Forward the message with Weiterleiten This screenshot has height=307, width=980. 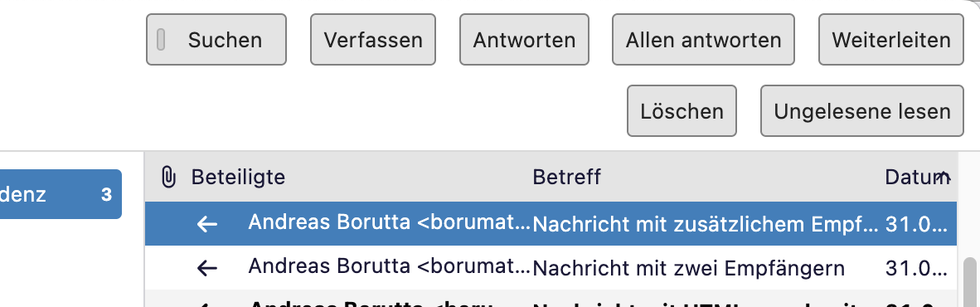[x=891, y=39]
